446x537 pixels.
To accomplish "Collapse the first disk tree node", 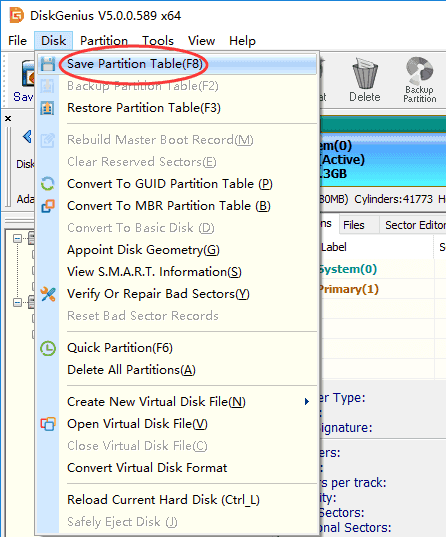I will coord(17,238).
